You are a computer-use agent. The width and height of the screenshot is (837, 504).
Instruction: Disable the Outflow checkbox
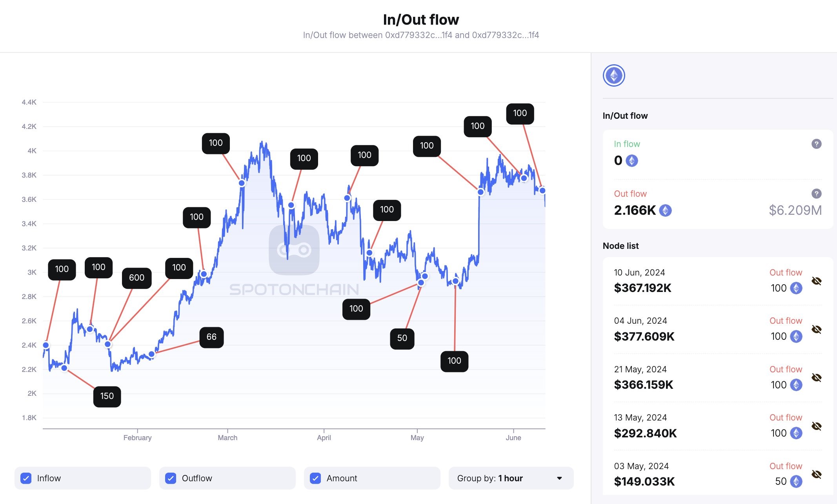pyautogui.click(x=171, y=478)
